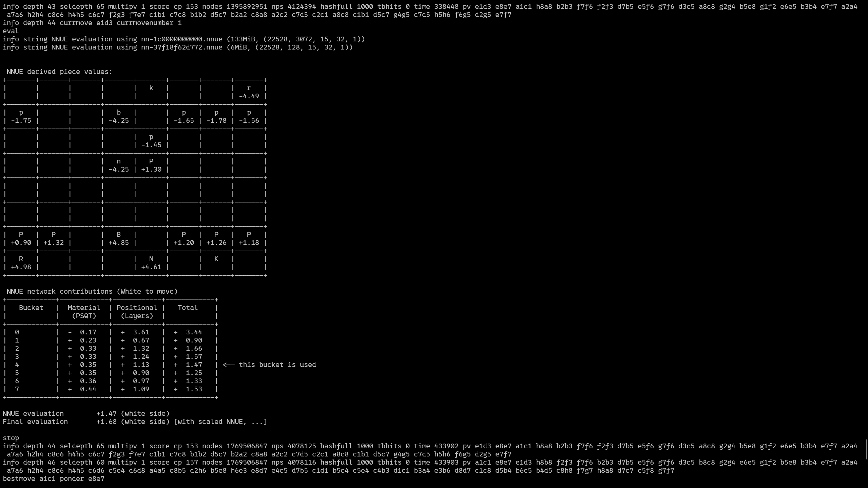This screenshot has height=488, width=868.
Task: Click black pawn value -1.56
Action: click(x=249, y=120)
